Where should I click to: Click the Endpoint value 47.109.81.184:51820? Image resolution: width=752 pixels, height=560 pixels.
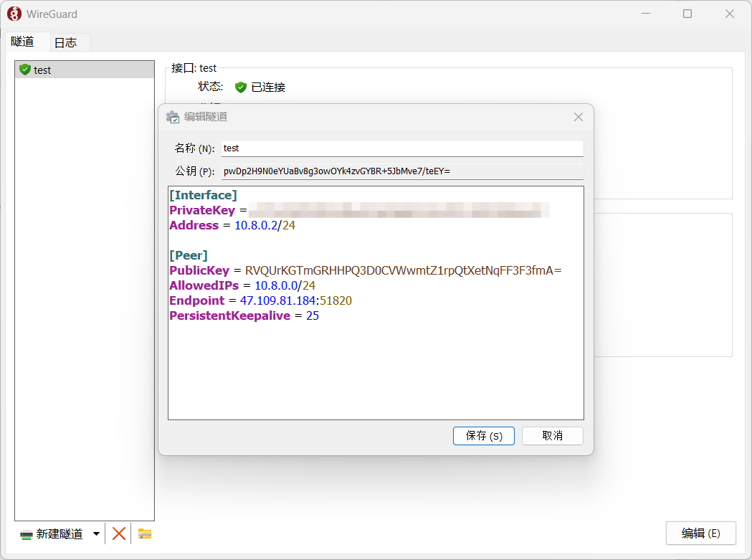pos(296,301)
